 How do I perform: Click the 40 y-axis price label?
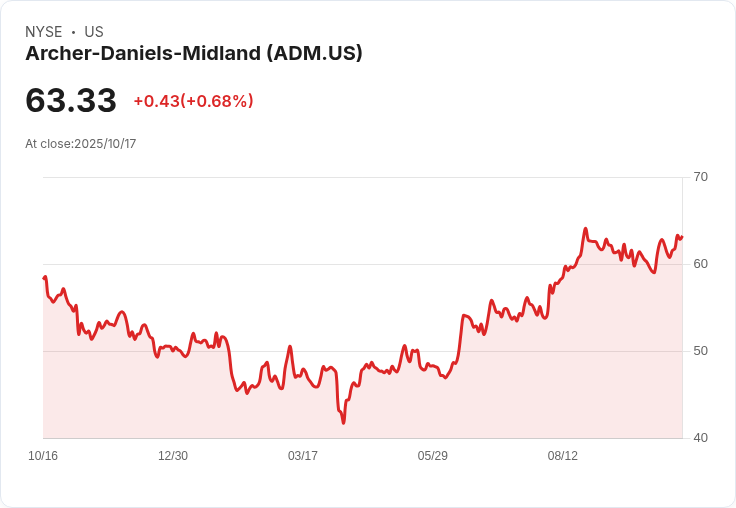(x=700, y=438)
